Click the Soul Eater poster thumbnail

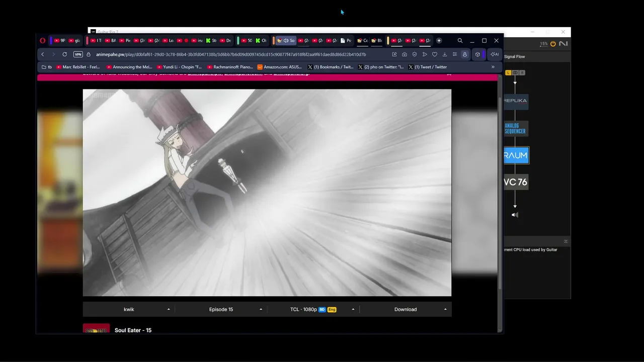click(96, 328)
